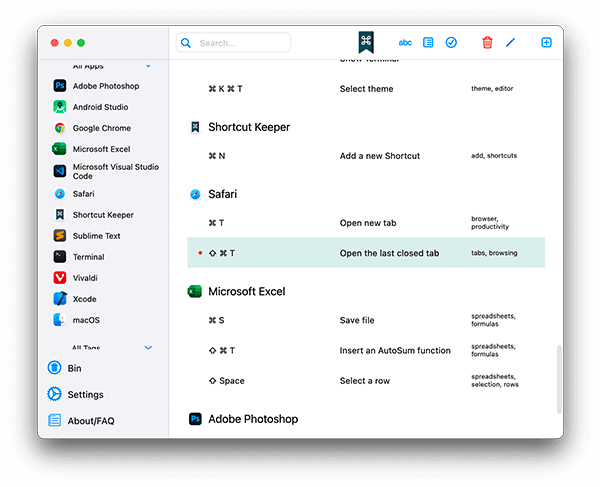
Task: Select macOS in the sidebar
Action: click(86, 320)
